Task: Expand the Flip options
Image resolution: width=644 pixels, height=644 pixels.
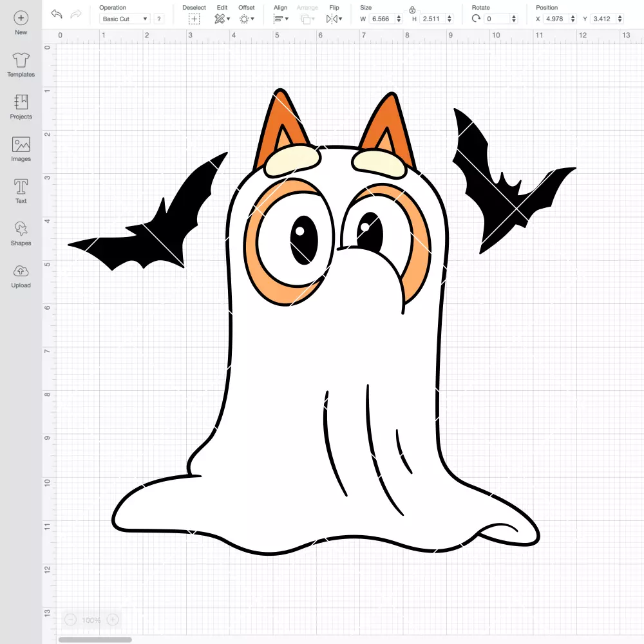Action: tap(334, 19)
